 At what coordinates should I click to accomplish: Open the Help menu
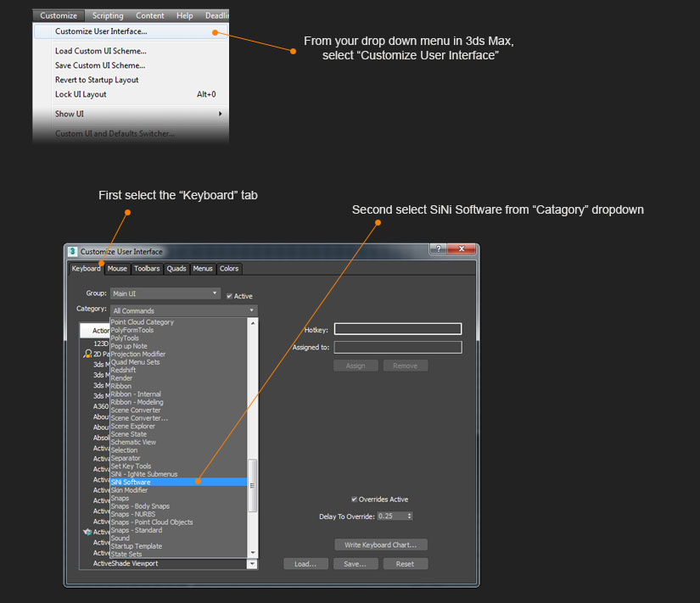pos(184,15)
